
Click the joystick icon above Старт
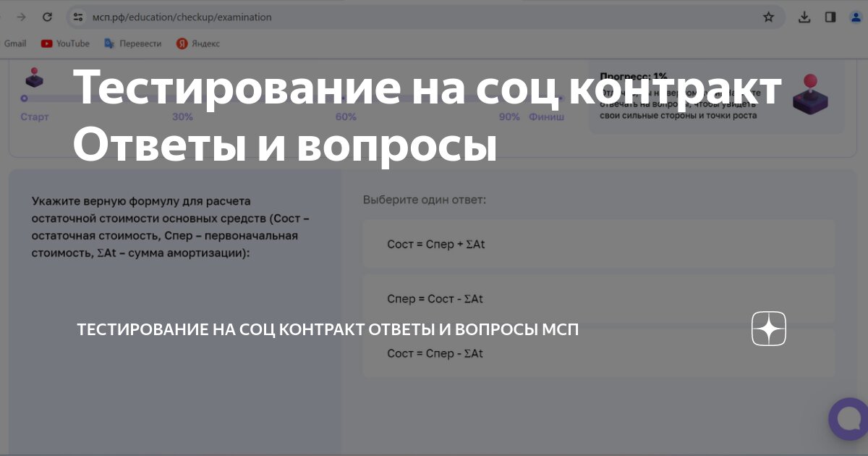click(34, 77)
